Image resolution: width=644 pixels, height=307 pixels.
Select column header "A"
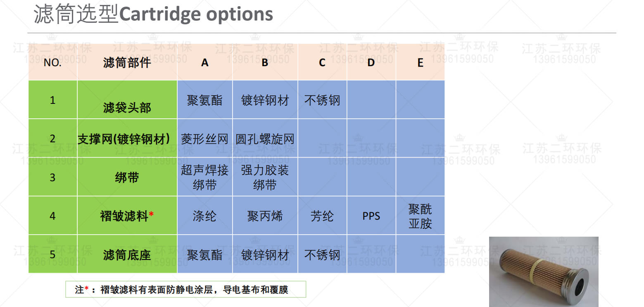204,63
